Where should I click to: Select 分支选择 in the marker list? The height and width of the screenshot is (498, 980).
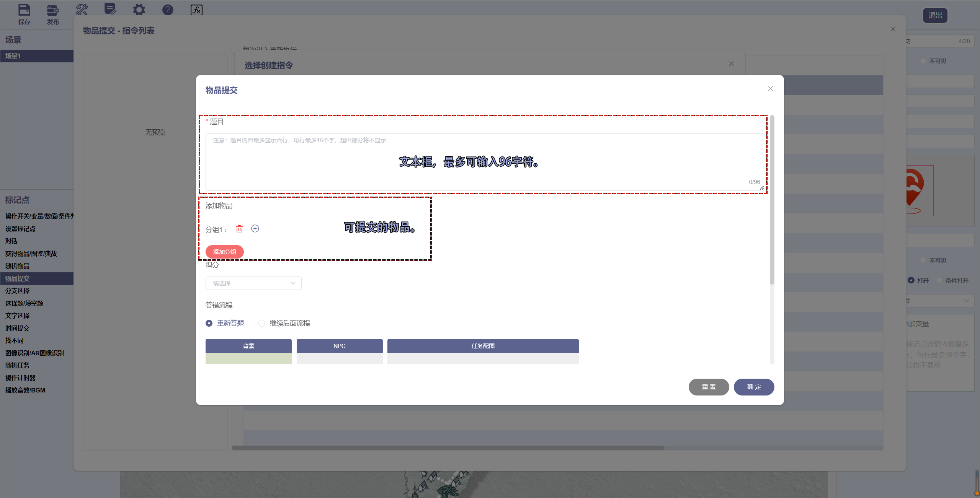(x=18, y=291)
